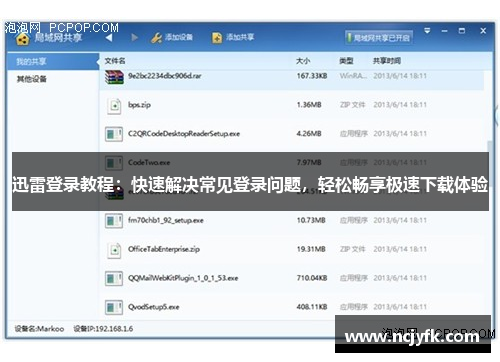Select file name bps.zip
Viewport: 500px width, 362px height.
point(139,105)
